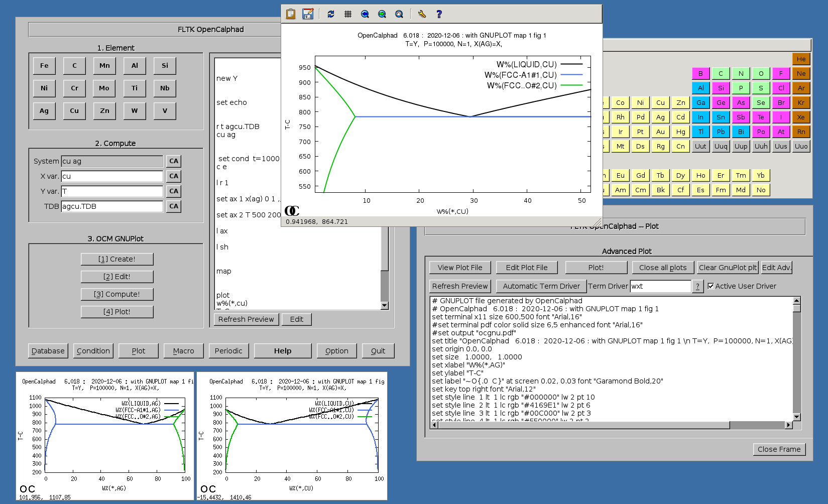Click the Plot! button in Advanced Plot
This screenshot has height=504, width=828.
[x=596, y=268]
